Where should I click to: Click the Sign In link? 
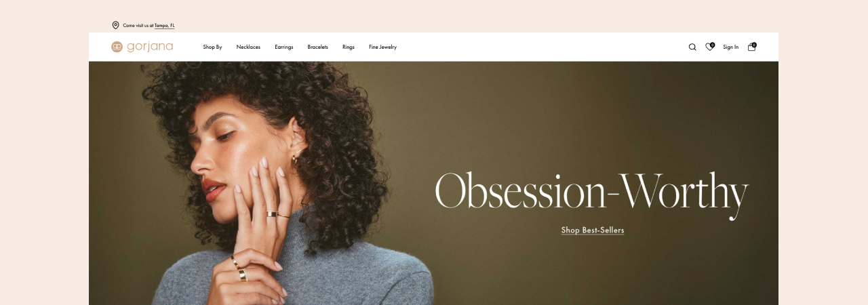pyautogui.click(x=730, y=47)
